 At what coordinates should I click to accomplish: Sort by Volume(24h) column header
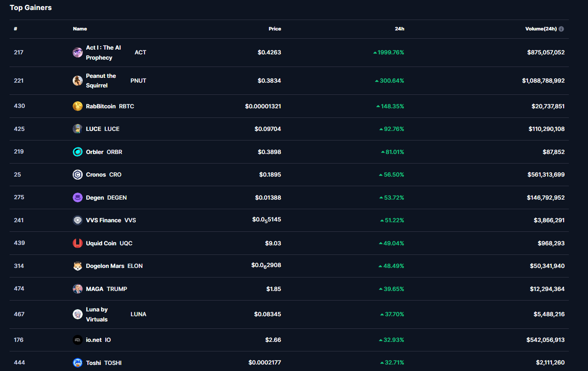pyautogui.click(x=541, y=29)
